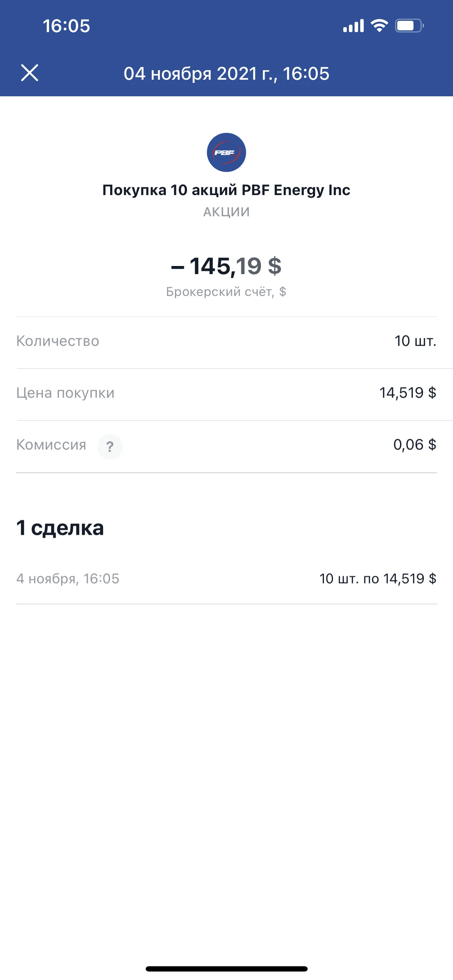Open the commission help question mark
The image size is (453, 980).
tap(110, 446)
